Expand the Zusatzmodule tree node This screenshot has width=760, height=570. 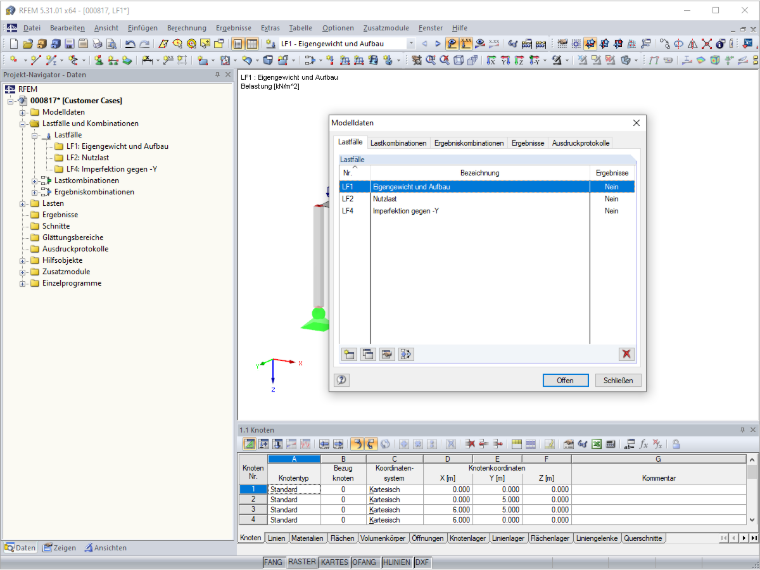22,272
